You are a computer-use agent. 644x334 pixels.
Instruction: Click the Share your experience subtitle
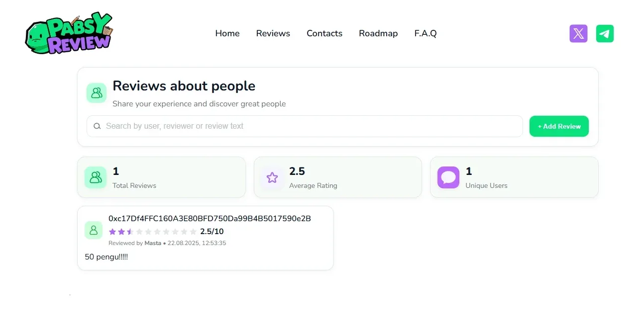click(199, 104)
